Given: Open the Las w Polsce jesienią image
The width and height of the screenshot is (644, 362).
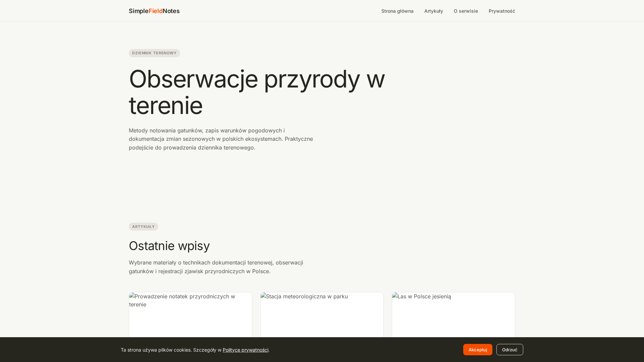Looking at the screenshot, I should click(x=453, y=315).
